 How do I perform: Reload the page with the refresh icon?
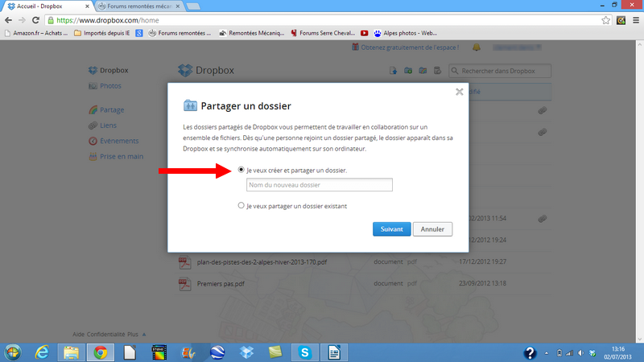pos(35,20)
